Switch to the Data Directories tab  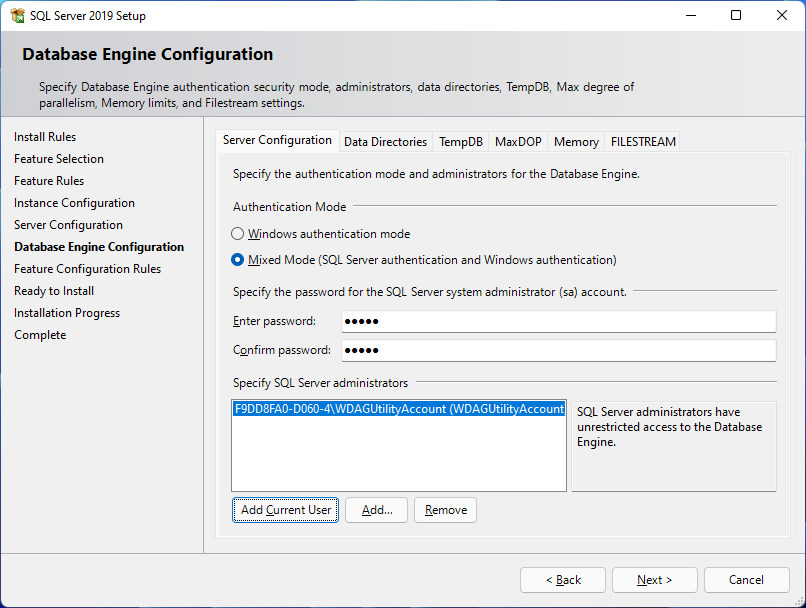[385, 142]
